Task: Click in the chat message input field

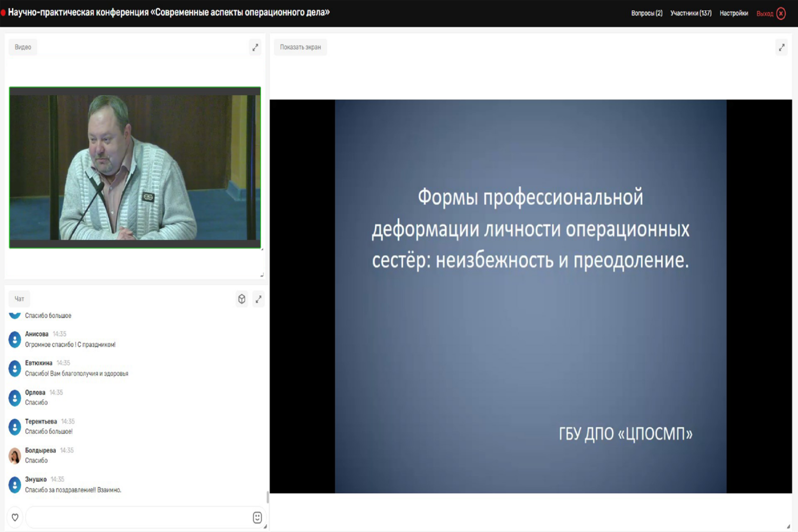Action: point(138,517)
